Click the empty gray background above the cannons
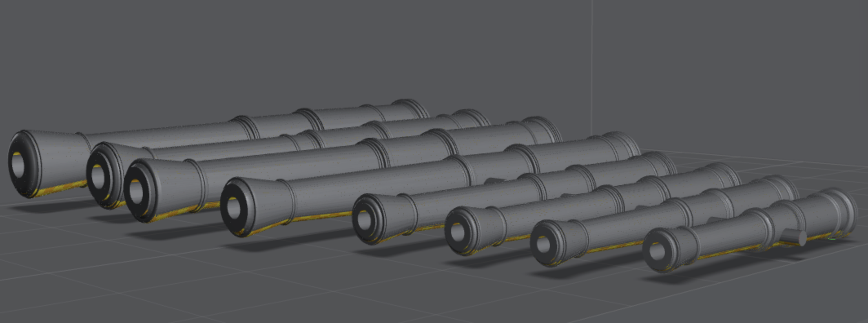This screenshot has width=868, height=323. [x=286, y=49]
